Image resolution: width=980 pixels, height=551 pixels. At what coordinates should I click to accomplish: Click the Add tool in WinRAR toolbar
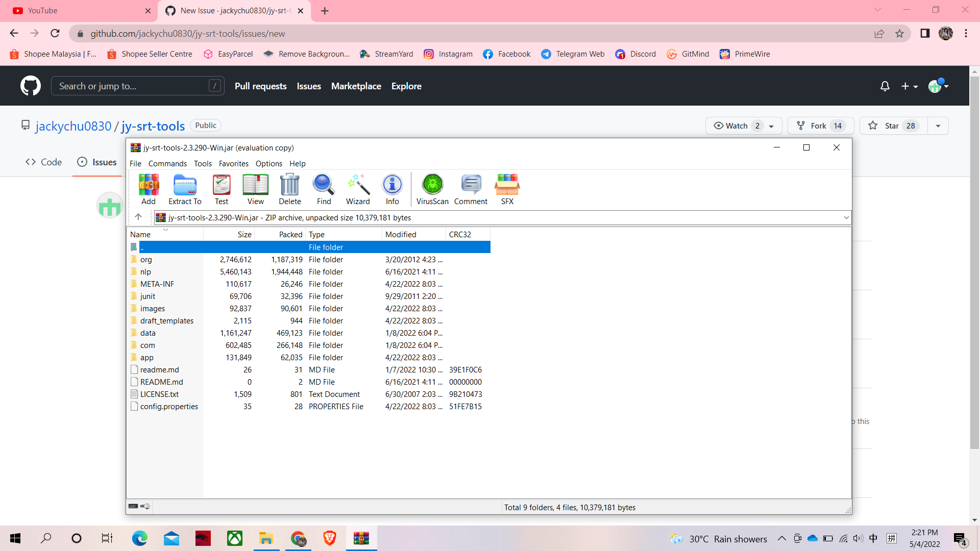(x=149, y=189)
